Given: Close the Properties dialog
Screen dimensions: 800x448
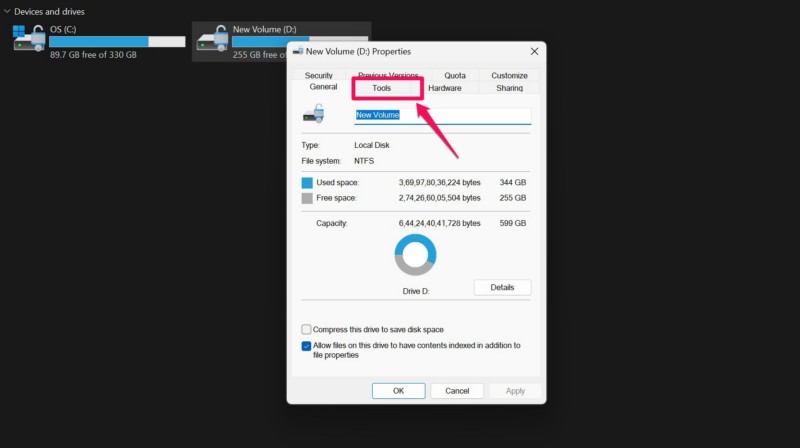Looking at the screenshot, I should (534, 52).
